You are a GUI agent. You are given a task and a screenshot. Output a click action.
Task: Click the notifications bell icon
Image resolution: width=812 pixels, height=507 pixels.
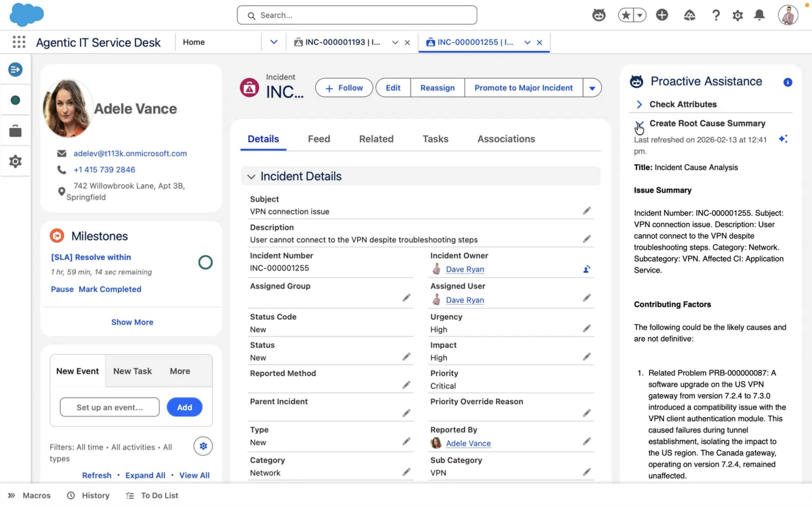(759, 15)
